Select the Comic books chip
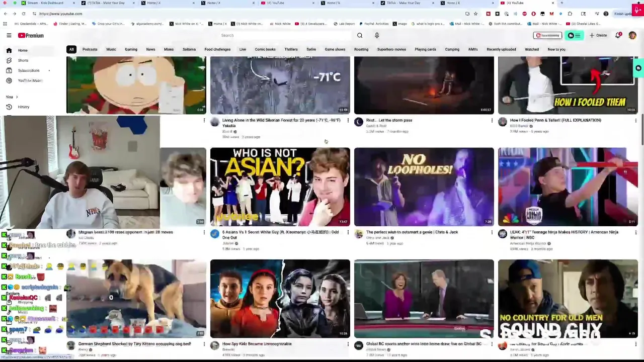The image size is (644, 362). tap(265, 49)
